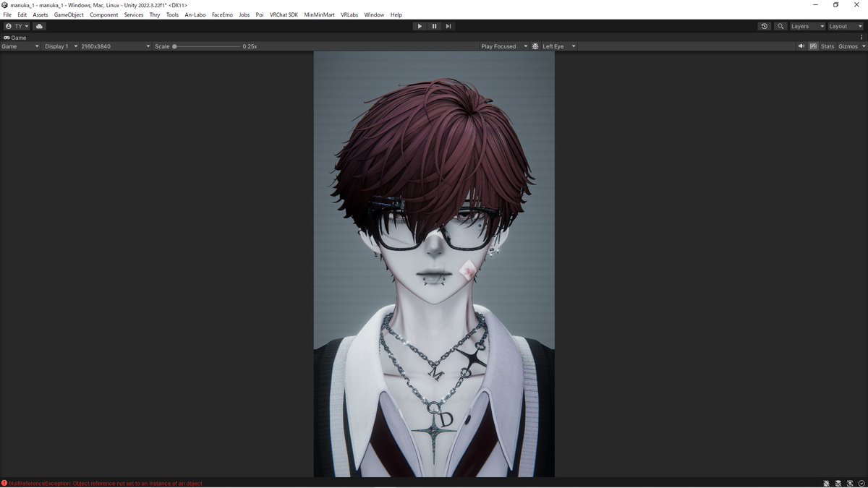Start Play mode
This screenshot has width=868, height=488.
tap(420, 26)
